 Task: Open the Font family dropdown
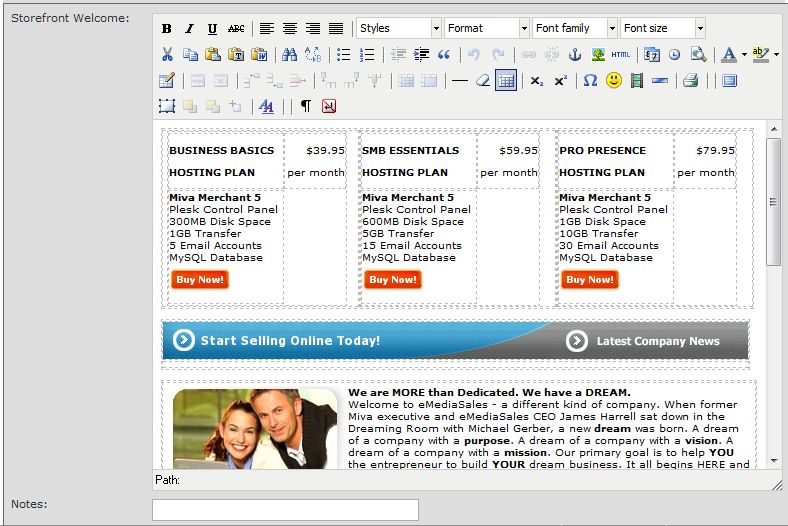pyautogui.click(x=575, y=28)
